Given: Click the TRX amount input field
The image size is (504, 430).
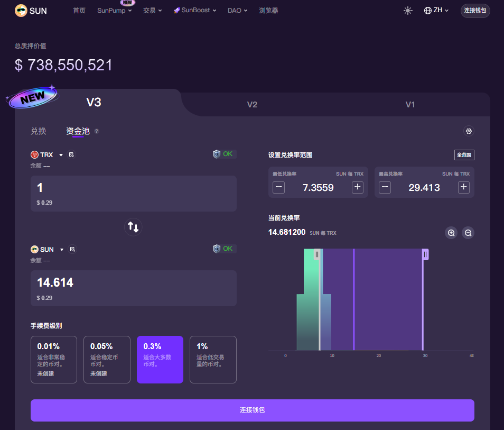Looking at the screenshot, I should point(133,194).
